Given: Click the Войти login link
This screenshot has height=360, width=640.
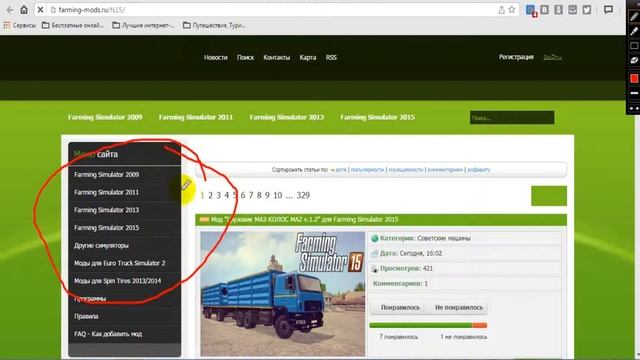Looking at the screenshot, I should point(553,58).
